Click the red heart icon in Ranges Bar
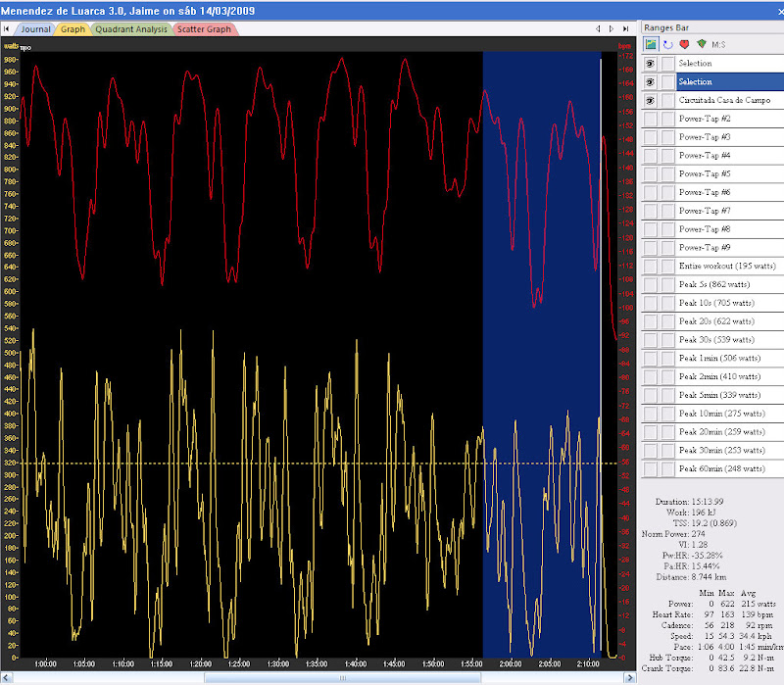 (x=684, y=44)
